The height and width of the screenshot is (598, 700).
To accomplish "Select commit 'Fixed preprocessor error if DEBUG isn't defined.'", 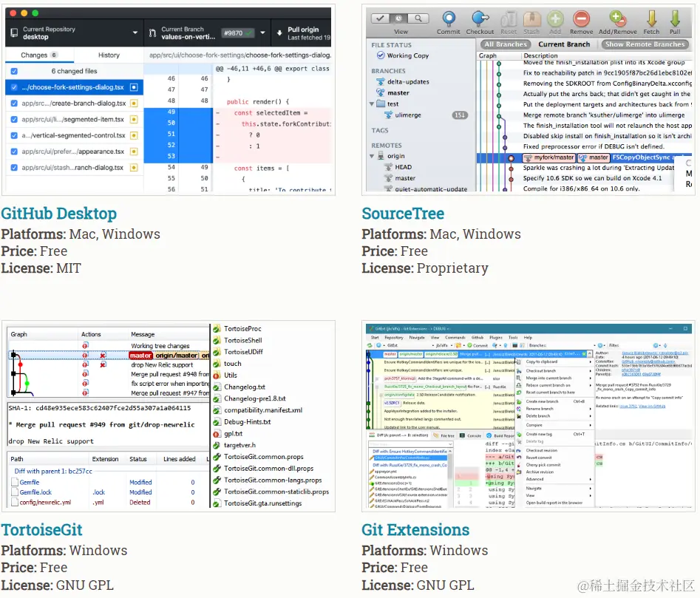I will pos(594,147).
